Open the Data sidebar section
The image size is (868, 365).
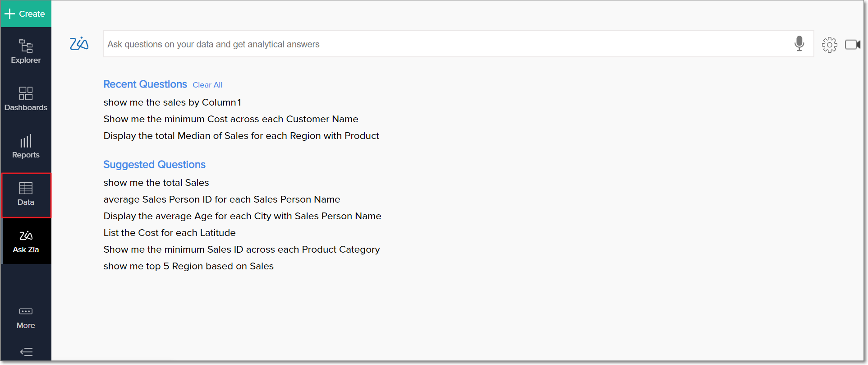[26, 194]
